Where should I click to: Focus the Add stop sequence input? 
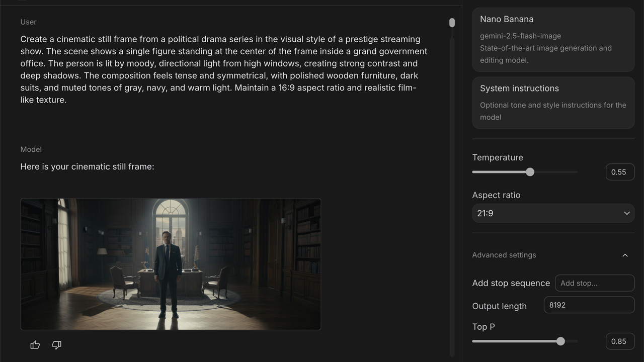coord(594,283)
